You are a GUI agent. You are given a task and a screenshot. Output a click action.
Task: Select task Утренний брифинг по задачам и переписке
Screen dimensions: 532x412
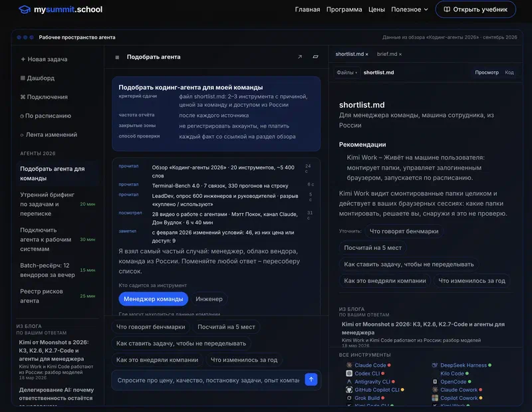tap(58, 204)
